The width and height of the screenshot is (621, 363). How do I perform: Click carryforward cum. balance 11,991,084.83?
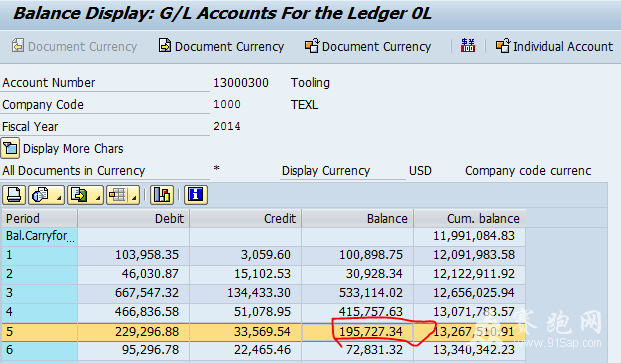[x=474, y=236]
